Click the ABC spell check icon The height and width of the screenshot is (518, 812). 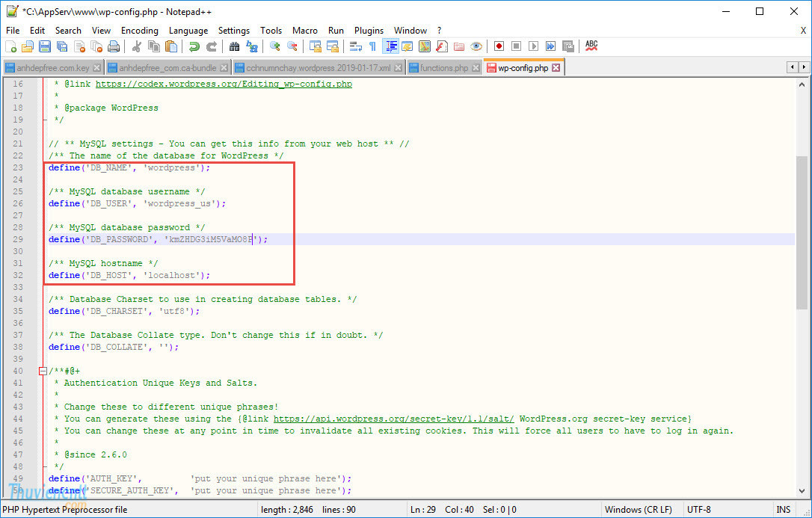pos(591,46)
